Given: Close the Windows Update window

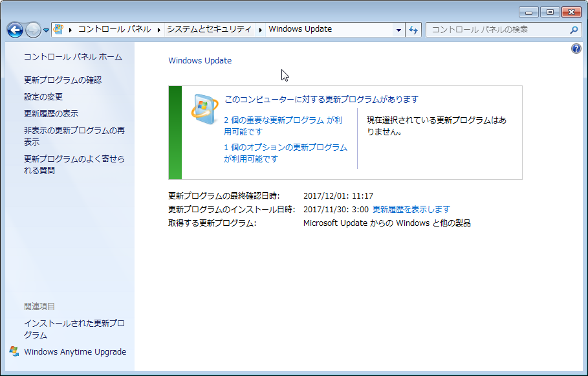Looking at the screenshot, I should click(x=571, y=12).
